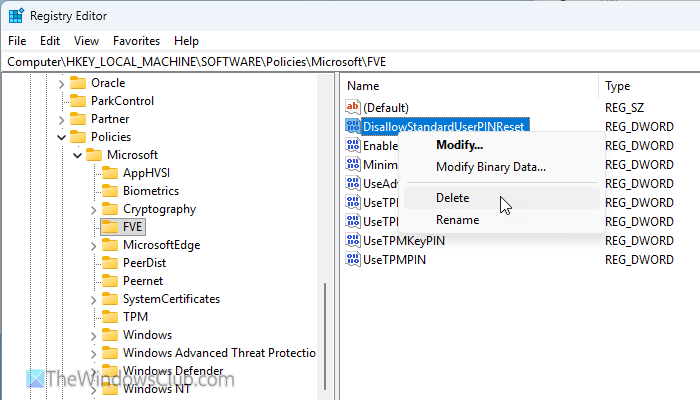Expand the Windows Advanced Threat Protection key
The height and width of the screenshot is (400, 700).
(x=93, y=354)
